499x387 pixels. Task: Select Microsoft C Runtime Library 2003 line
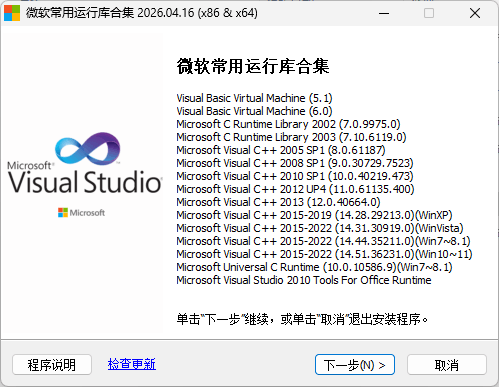(291, 137)
